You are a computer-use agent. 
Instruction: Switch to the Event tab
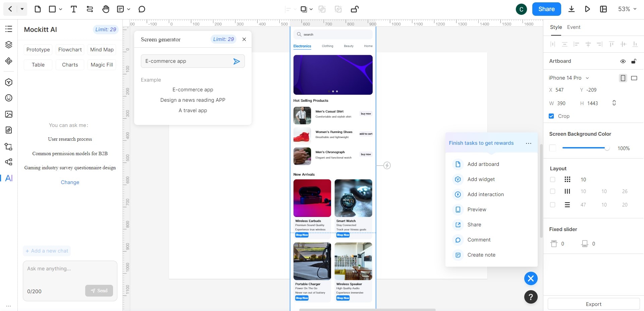pyautogui.click(x=574, y=27)
